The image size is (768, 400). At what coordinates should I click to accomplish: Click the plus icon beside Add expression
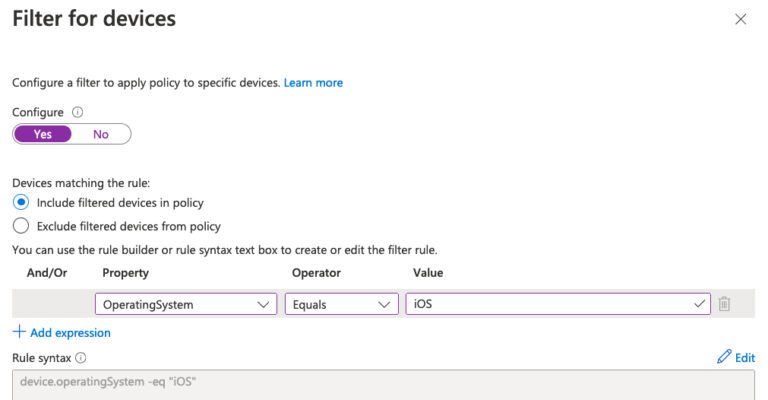(19, 332)
